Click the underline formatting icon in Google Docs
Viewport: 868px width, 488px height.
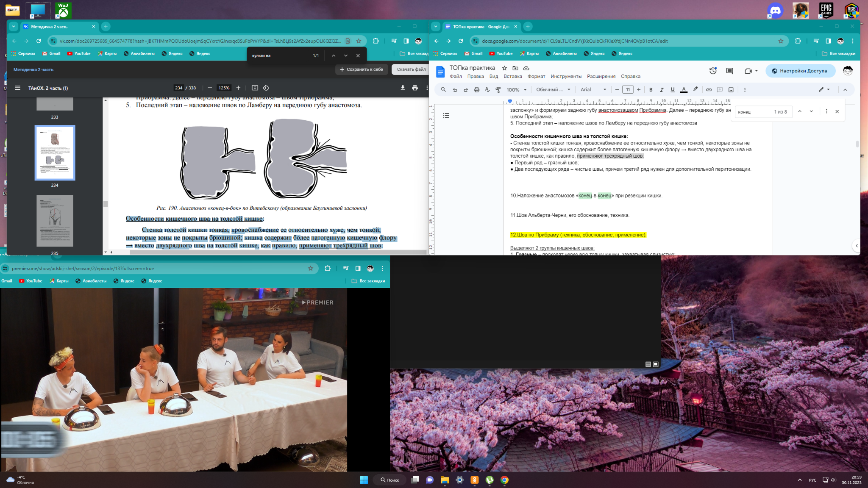tap(673, 89)
